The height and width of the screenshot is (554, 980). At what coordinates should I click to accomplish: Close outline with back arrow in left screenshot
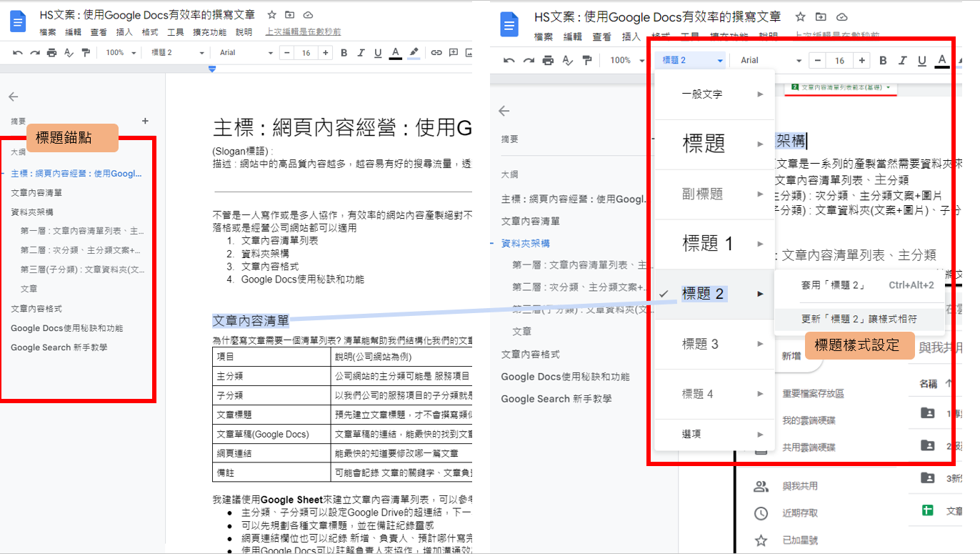tap(14, 97)
